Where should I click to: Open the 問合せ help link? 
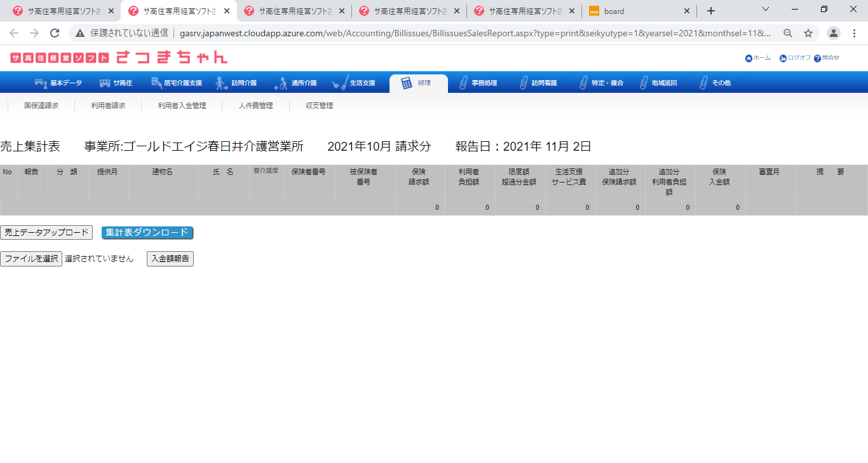tap(826, 58)
